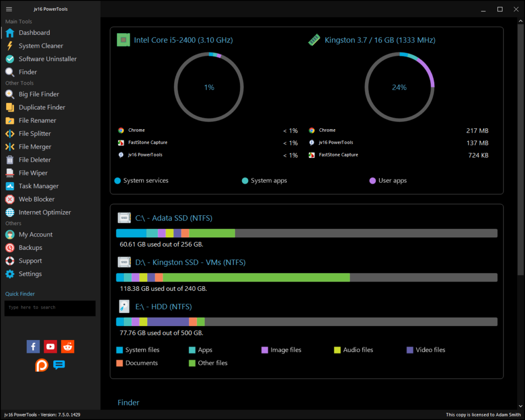This screenshot has height=420, width=525.
Task: Click the Kingston 3.7 / 16 GB heading
Action: pyautogui.click(x=380, y=40)
